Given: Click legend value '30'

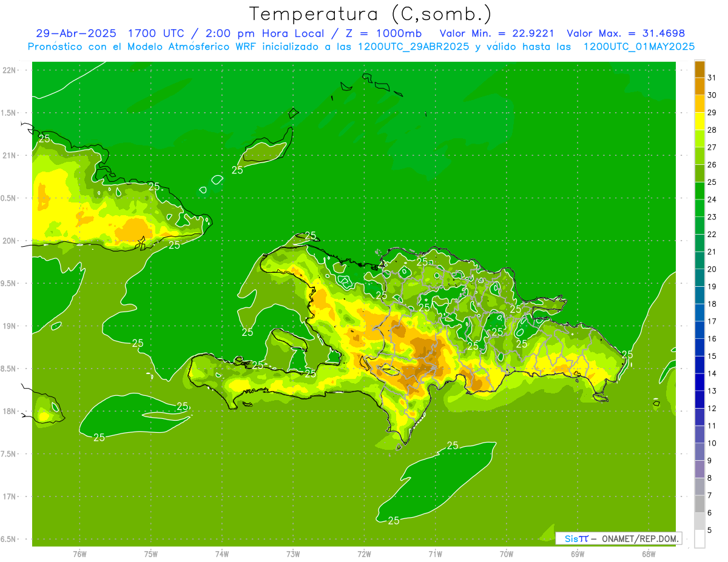Looking at the screenshot, I should (712, 95).
